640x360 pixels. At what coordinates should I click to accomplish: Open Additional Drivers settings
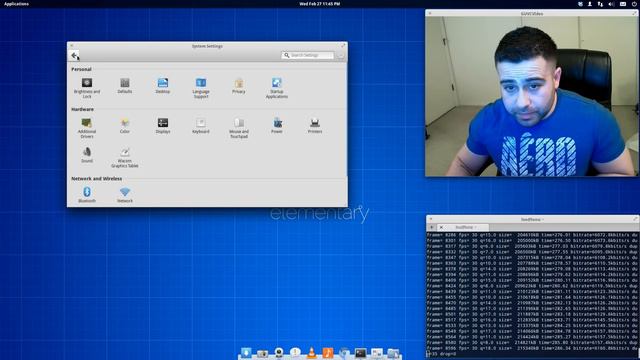pyautogui.click(x=87, y=127)
